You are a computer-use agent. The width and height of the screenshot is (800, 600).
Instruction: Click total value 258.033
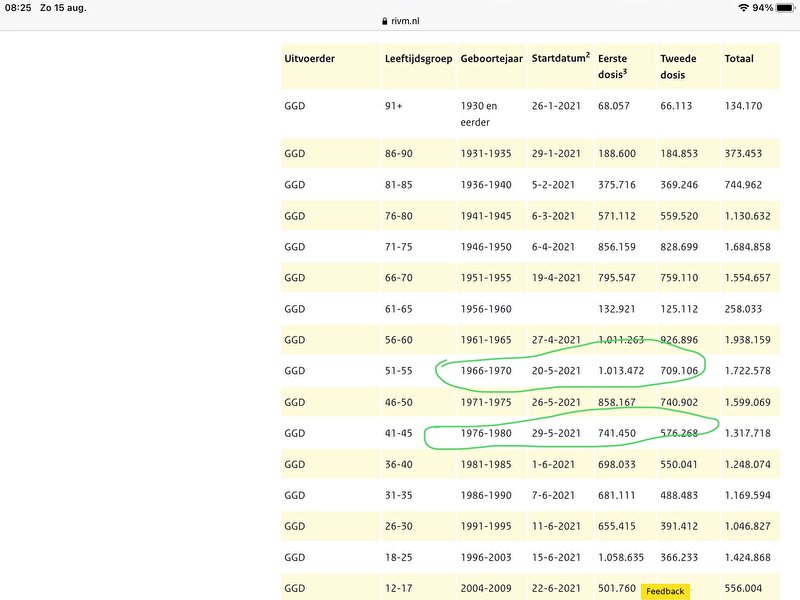tap(743, 309)
